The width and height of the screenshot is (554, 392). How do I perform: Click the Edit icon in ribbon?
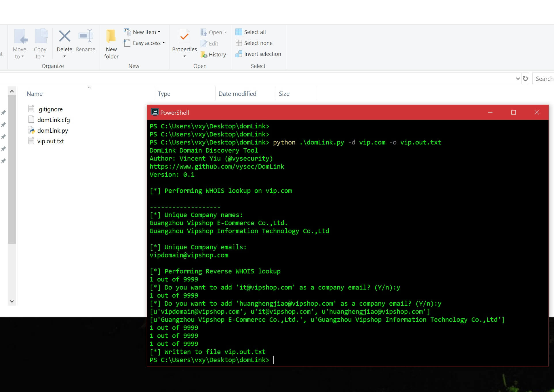204,43
